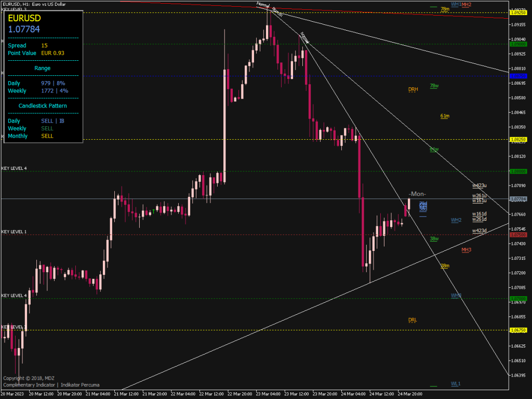Click the 20 Mar 2023 time axis label
This screenshot has width=532, height=399.
tap(12, 394)
